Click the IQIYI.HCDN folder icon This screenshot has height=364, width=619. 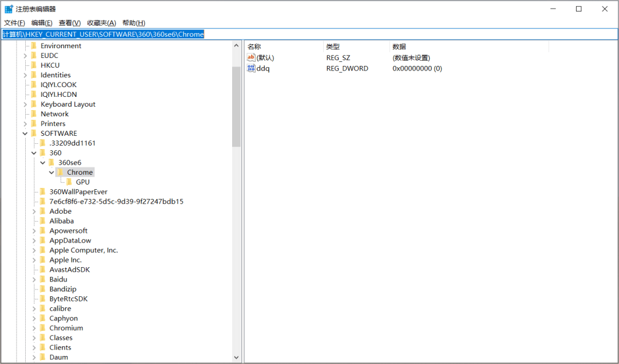[x=34, y=95]
